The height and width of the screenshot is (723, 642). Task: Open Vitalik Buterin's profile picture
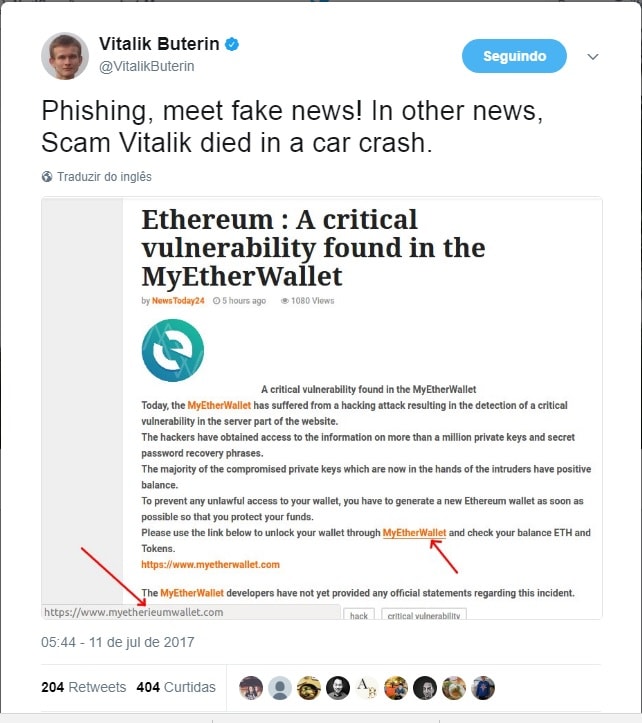click(65, 56)
